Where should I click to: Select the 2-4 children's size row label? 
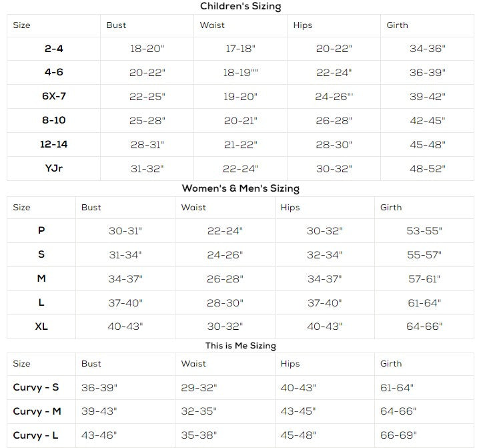tap(54, 49)
